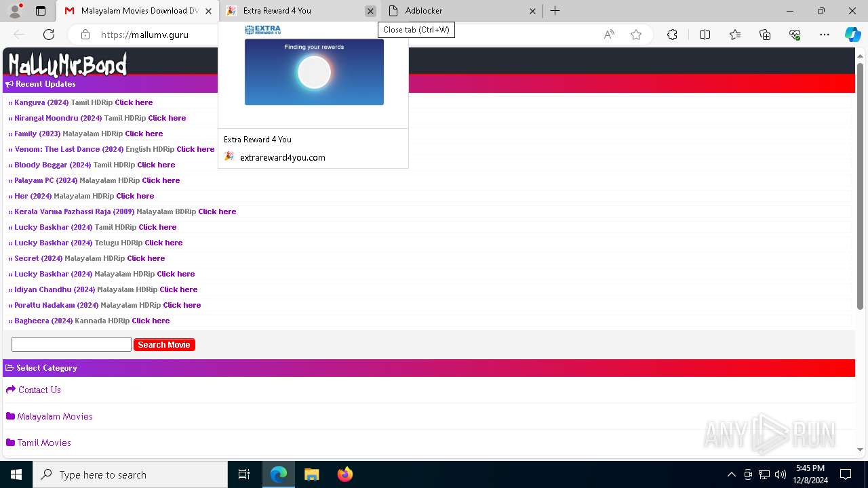Click the taskbar search box
This screenshot has height=488, width=868.
(130, 474)
